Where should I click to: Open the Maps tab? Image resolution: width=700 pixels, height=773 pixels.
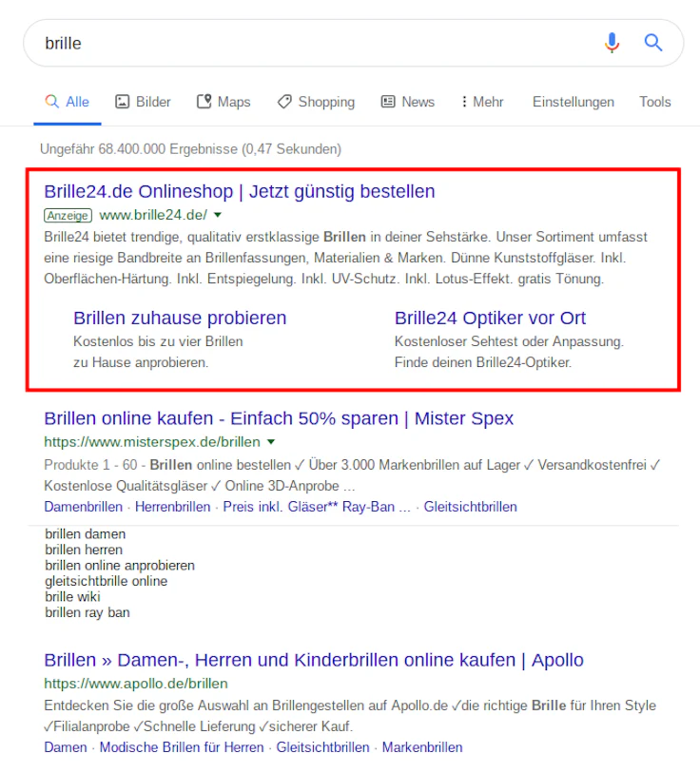point(224,102)
